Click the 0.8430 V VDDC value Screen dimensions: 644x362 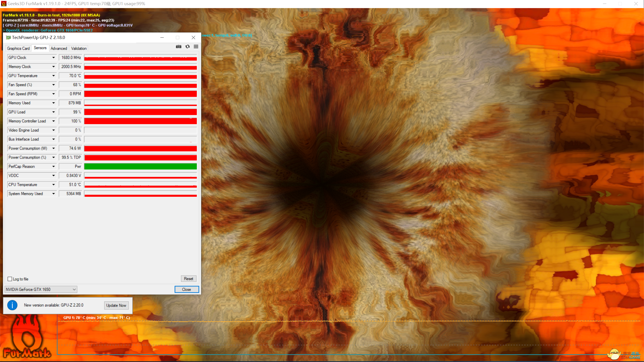pyautogui.click(x=70, y=175)
